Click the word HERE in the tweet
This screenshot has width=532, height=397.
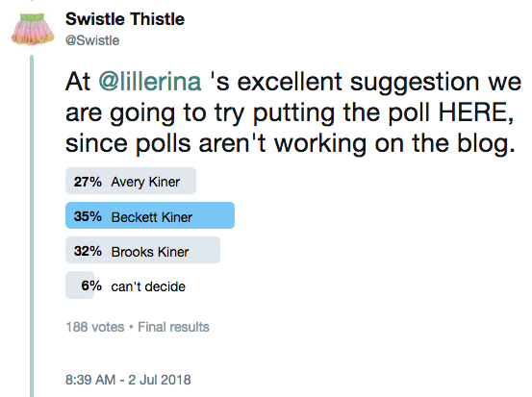475,112
